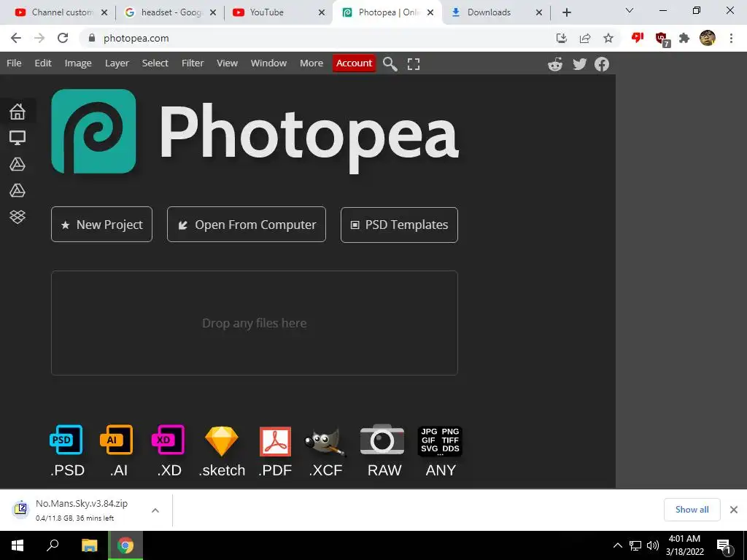
Task: Open volume control in system tray
Action: coord(653,545)
